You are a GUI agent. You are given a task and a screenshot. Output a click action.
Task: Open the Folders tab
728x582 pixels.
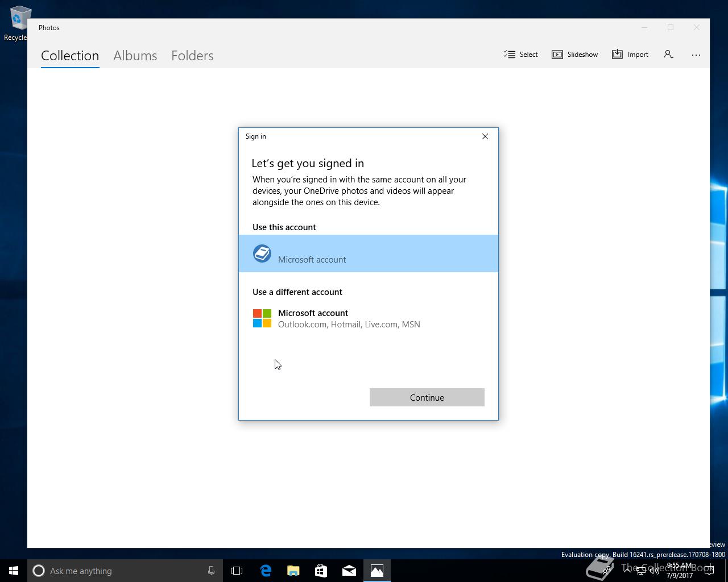[192, 56]
